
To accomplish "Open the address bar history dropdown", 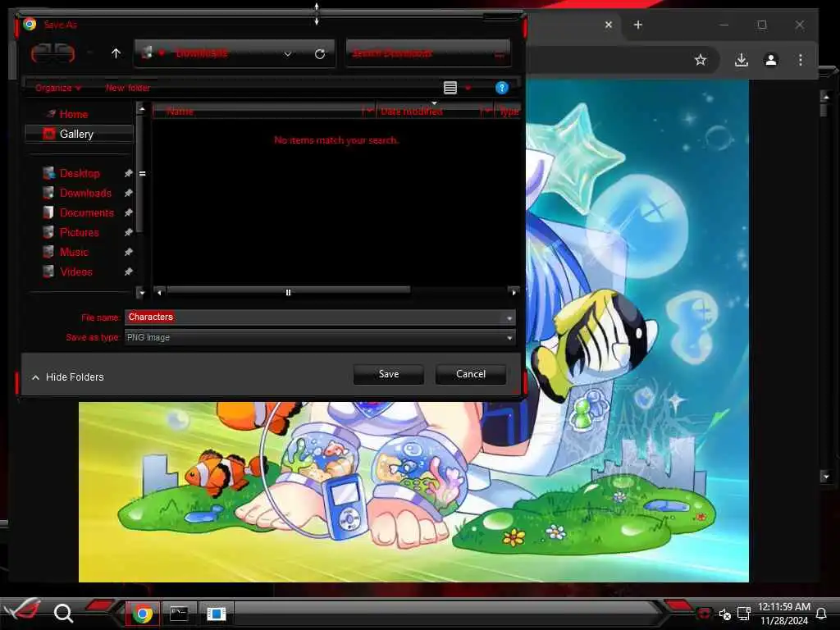I will pos(288,53).
